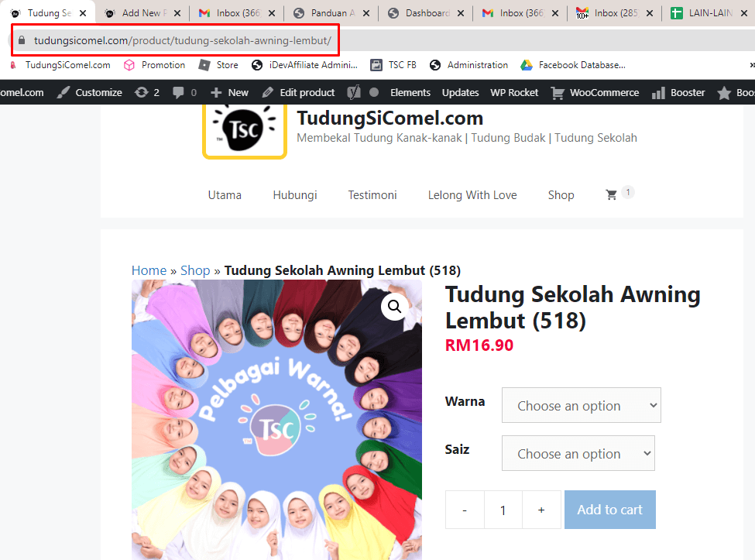Screen dimensions: 755x560
Task: Click the padlock site info icon
Action: pyautogui.click(x=21, y=40)
